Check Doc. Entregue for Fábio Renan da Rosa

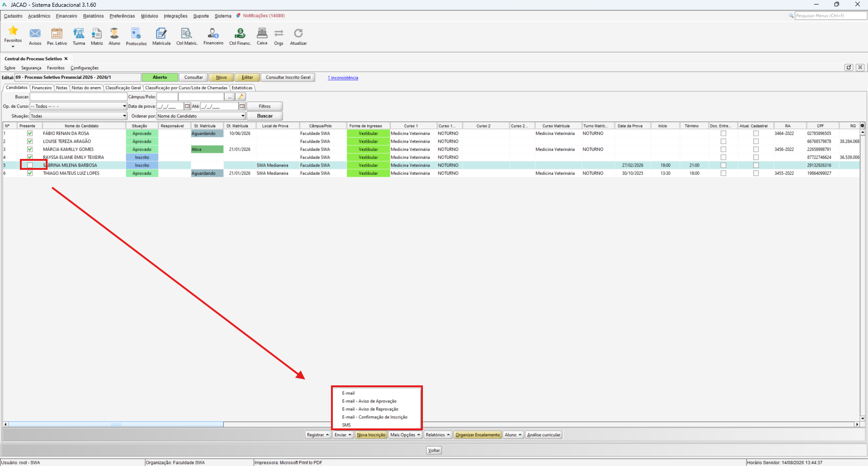(723, 133)
